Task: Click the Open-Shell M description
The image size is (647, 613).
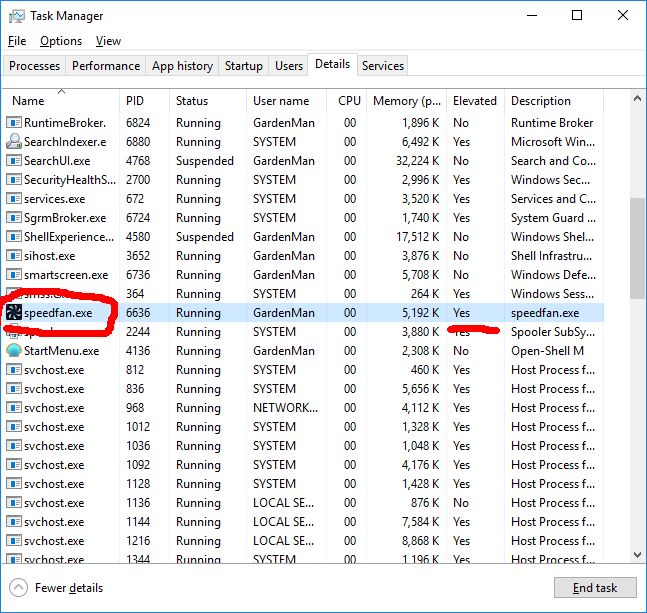Action: pos(548,351)
